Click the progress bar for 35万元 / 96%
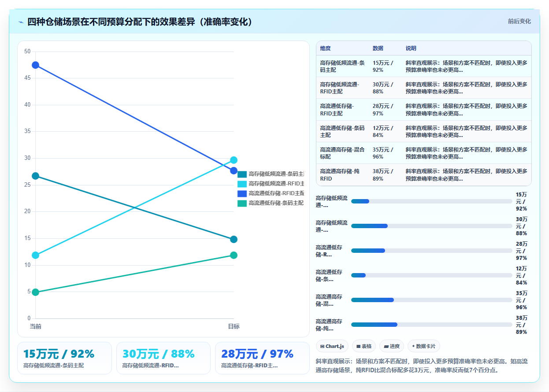This screenshot has width=549, height=392. click(431, 300)
